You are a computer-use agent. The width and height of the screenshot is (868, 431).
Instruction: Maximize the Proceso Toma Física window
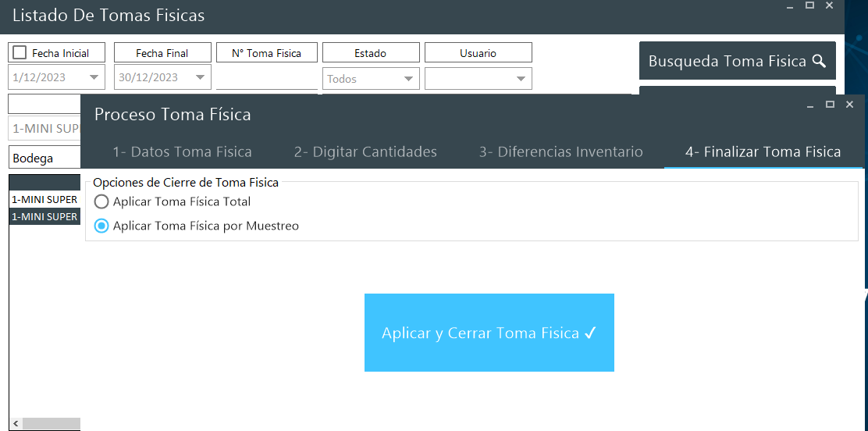tap(830, 105)
